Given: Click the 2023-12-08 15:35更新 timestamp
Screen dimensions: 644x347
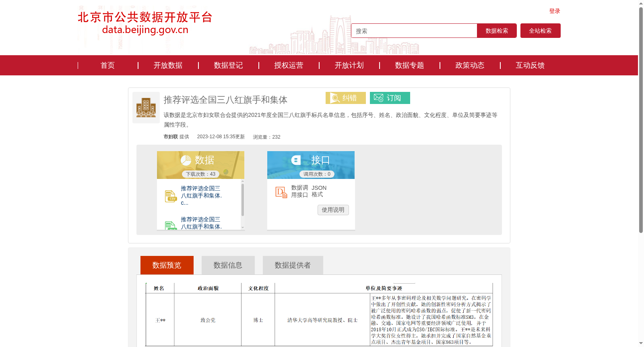Looking at the screenshot, I should 221,137.
